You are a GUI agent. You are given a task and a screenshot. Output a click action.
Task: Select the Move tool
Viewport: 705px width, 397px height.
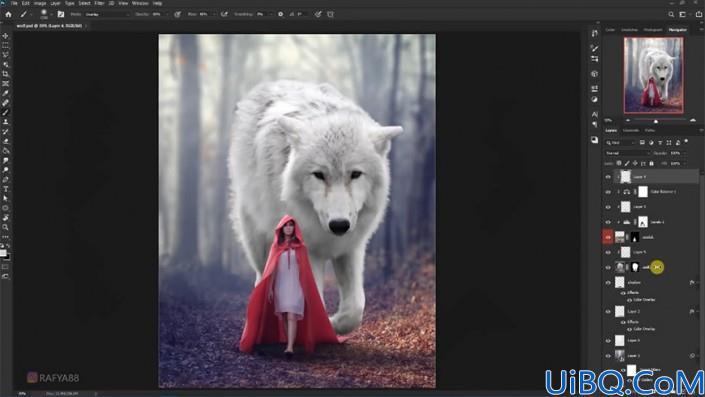(5, 36)
